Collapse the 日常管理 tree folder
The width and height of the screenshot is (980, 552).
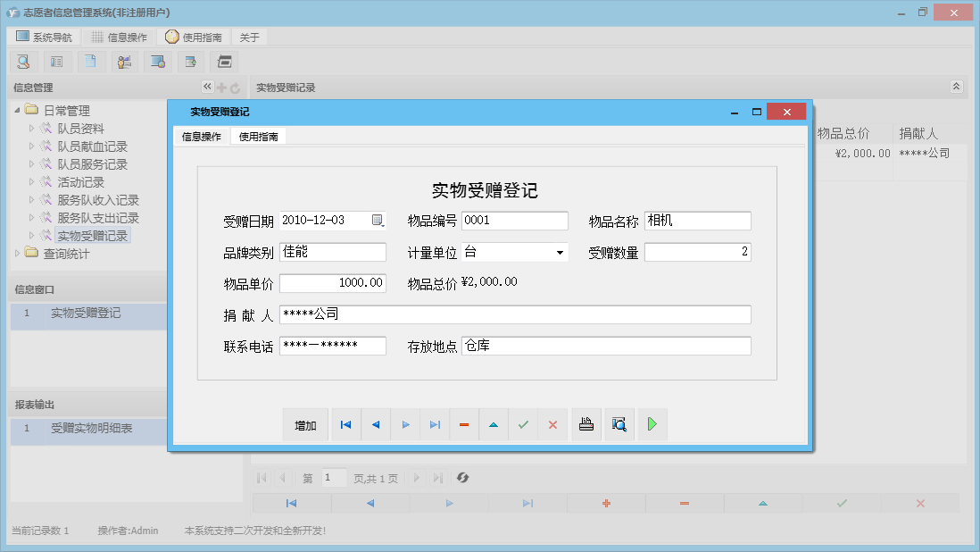click(16, 109)
